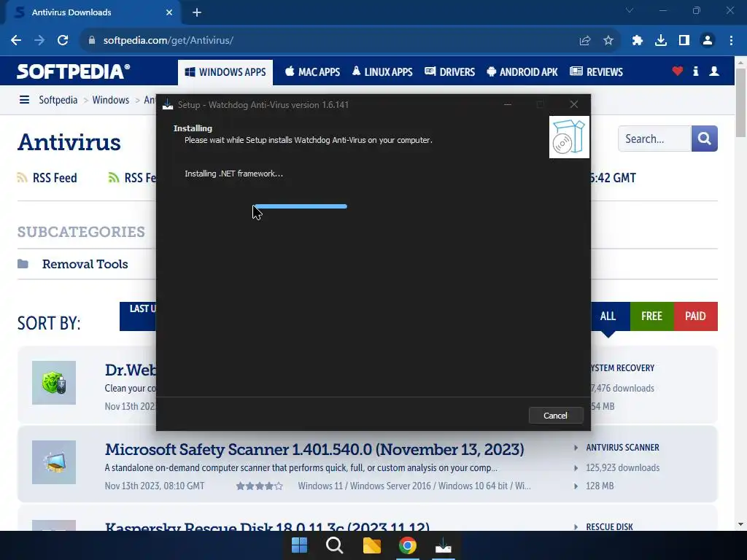
Task: Select the ALL filter tab
Action: point(608,316)
